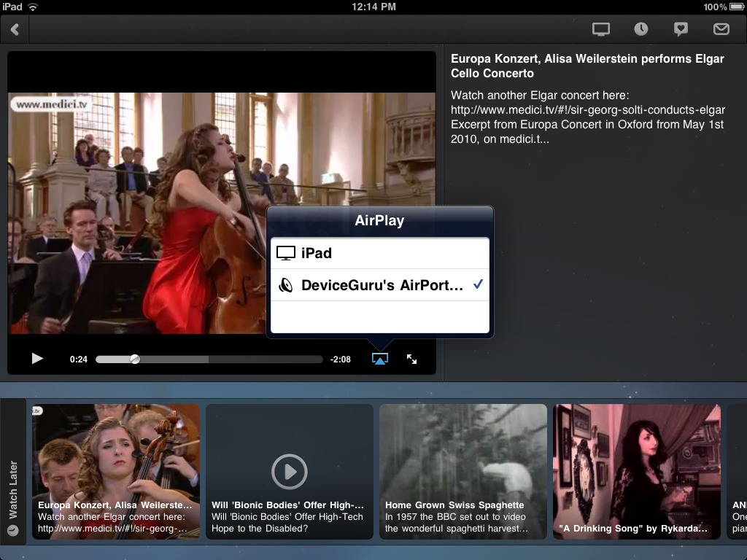Click the video progress slider knob

coord(135,359)
